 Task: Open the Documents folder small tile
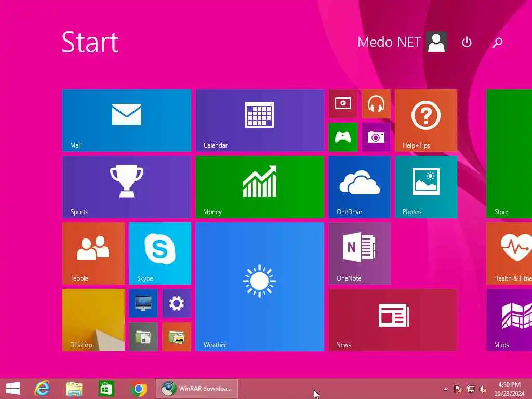pos(143,337)
